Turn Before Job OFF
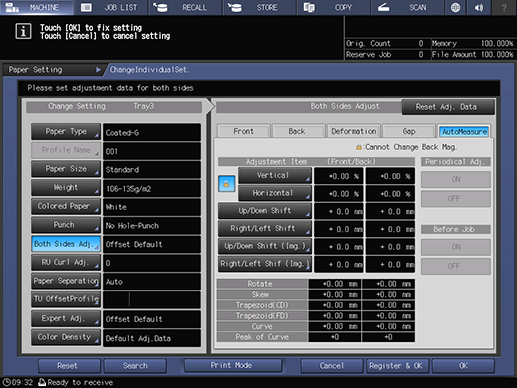517x388 pixels. pos(456,266)
